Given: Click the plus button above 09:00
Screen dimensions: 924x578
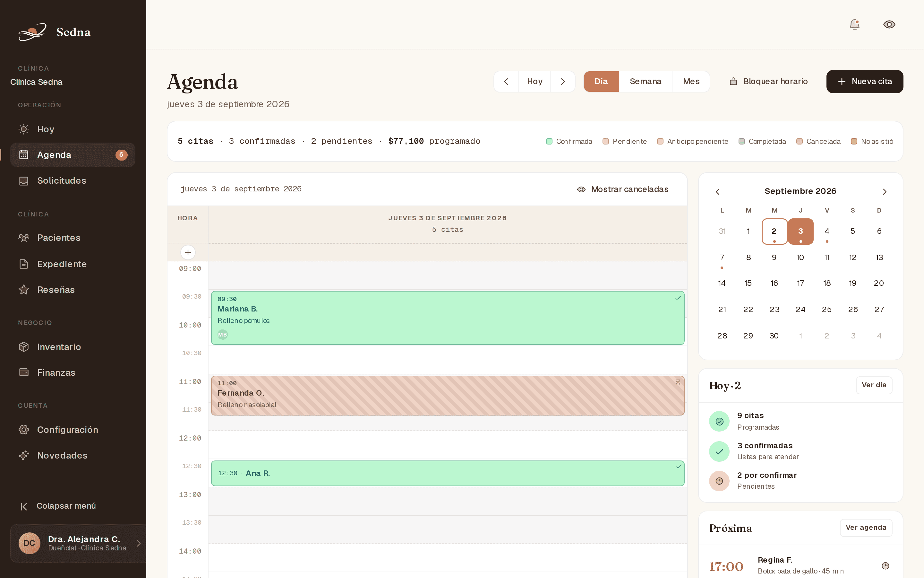Looking at the screenshot, I should click(x=188, y=252).
